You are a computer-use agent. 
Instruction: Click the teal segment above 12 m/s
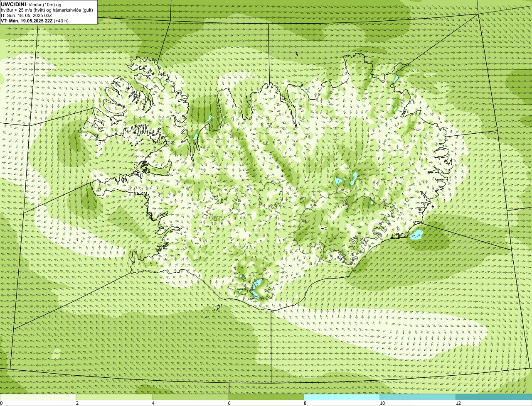[x=494, y=397]
